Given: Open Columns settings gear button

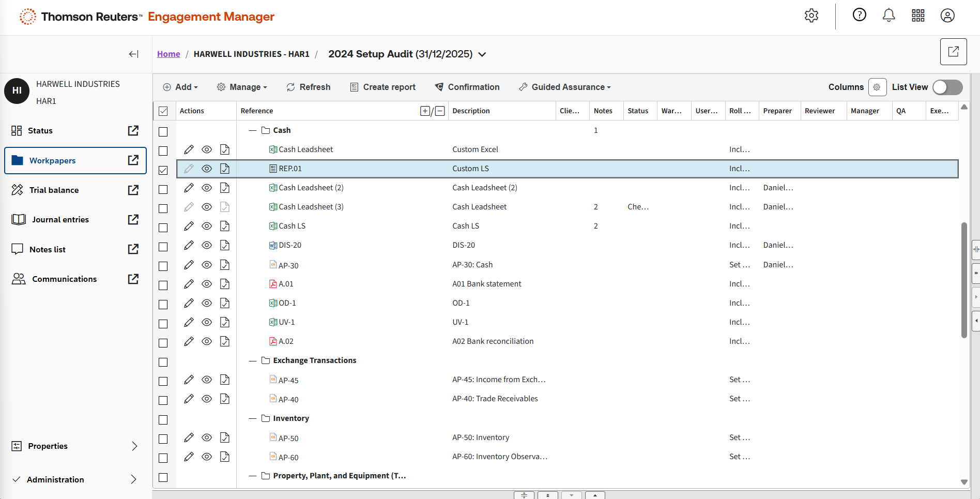Looking at the screenshot, I should pyautogui.click(x=877, y=87).
